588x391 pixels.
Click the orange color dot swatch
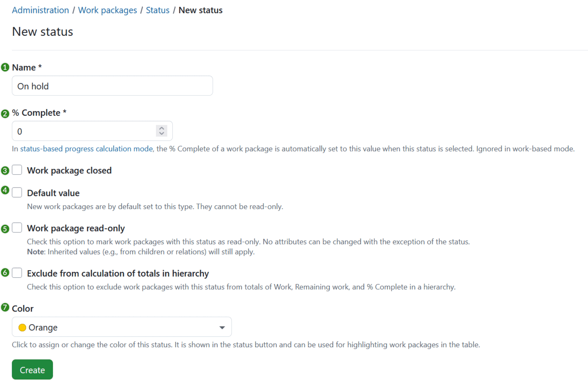22,327
